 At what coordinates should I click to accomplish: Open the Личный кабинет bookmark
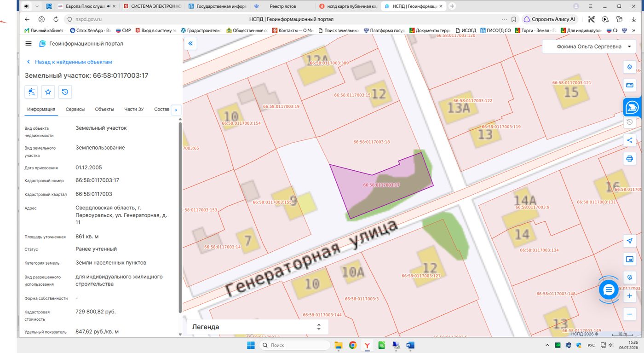44,30
